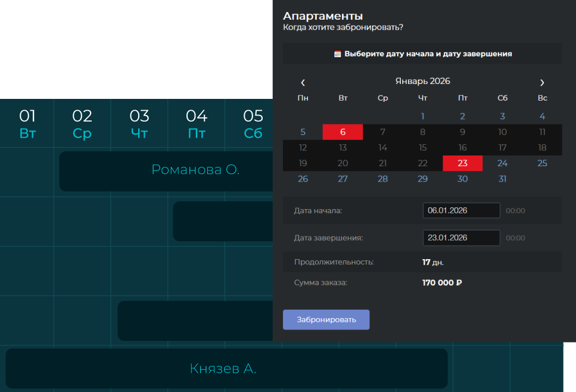Click start time 00:00 beside Дата начала

pos(515,210)
